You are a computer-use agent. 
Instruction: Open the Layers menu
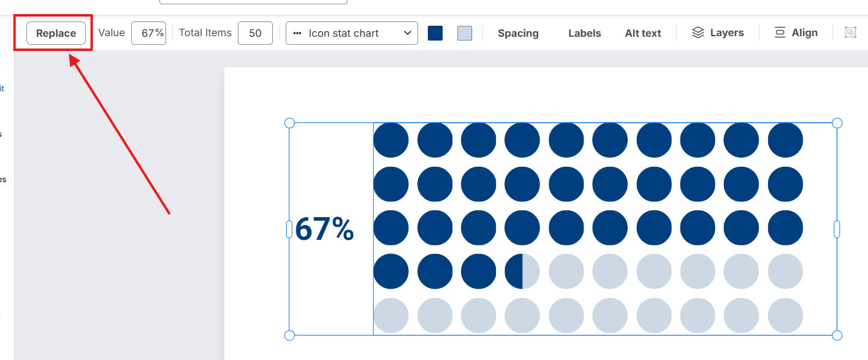717,33
